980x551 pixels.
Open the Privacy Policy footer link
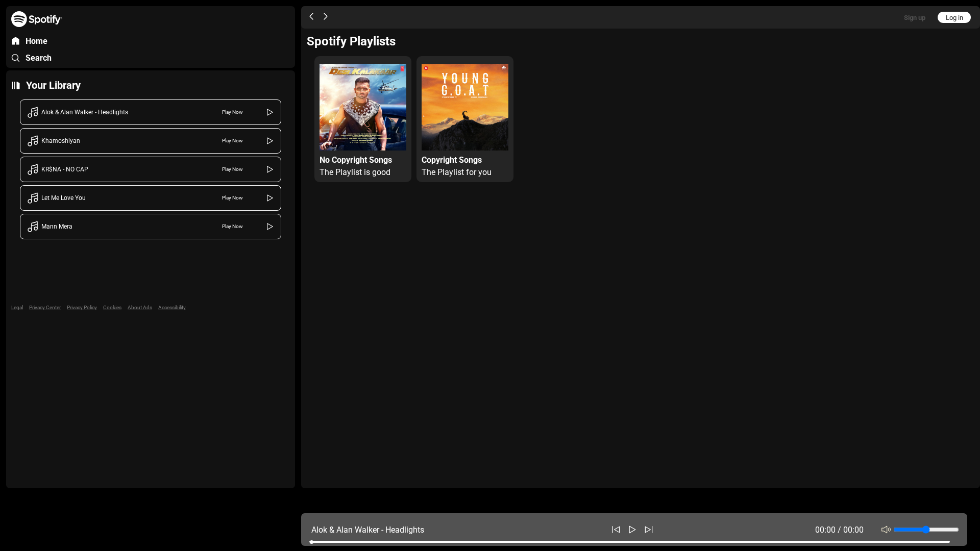tap(82, 308)
